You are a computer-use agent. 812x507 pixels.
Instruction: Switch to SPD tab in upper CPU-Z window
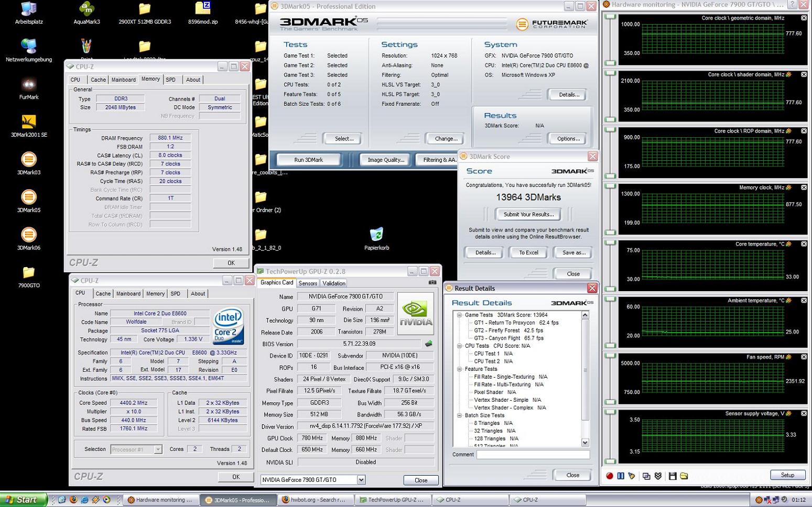pyautogui.click(x=171, y=80)
